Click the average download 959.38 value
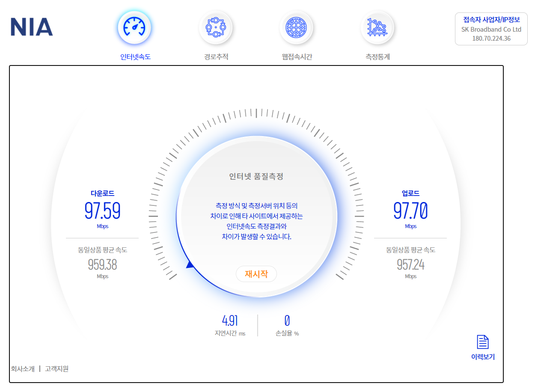This screenshot has height=392, width=535. 102,264
